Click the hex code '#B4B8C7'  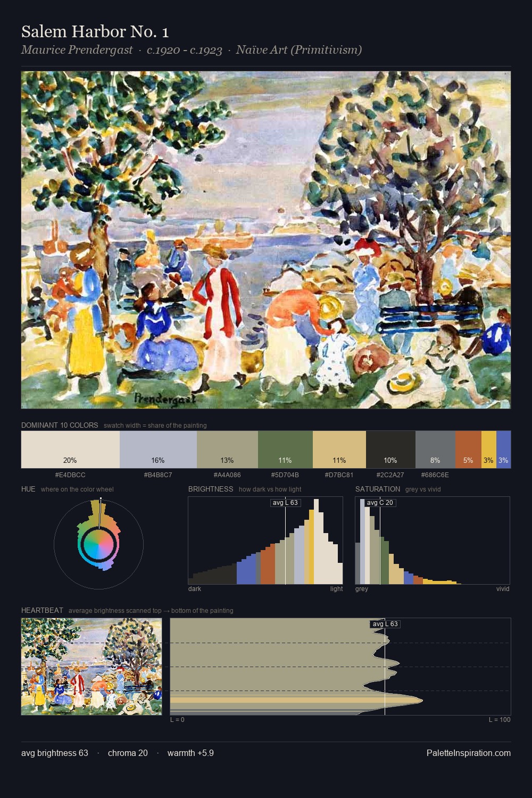158,475
